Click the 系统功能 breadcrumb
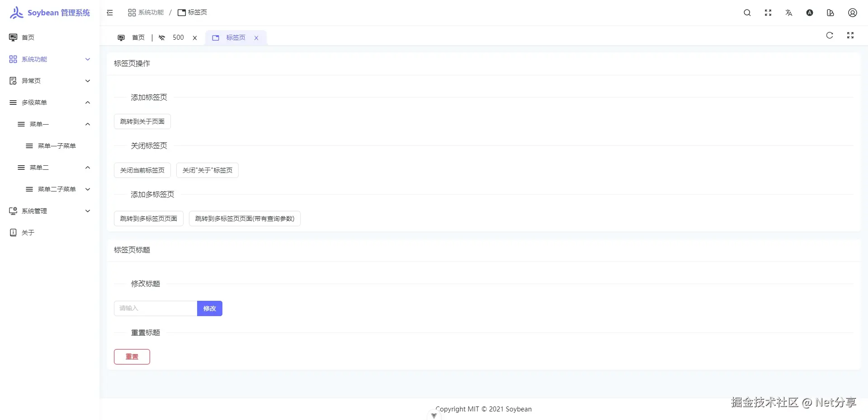The image size is (868, 420). point(146,13)
